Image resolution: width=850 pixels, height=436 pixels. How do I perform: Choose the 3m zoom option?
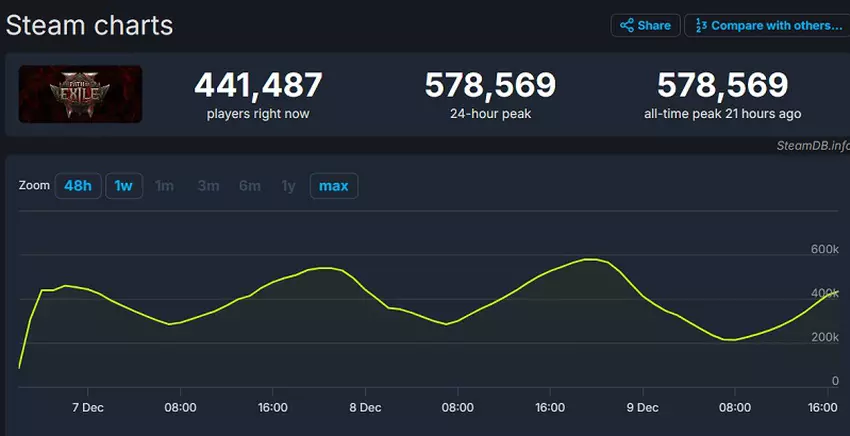pyautogui.click(x=208, y=186)
